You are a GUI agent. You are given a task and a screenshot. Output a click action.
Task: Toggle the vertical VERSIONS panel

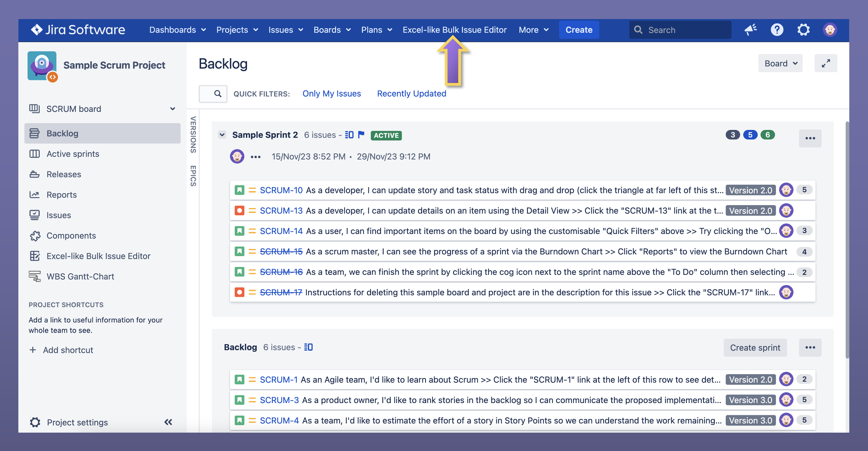coord(193,135)
